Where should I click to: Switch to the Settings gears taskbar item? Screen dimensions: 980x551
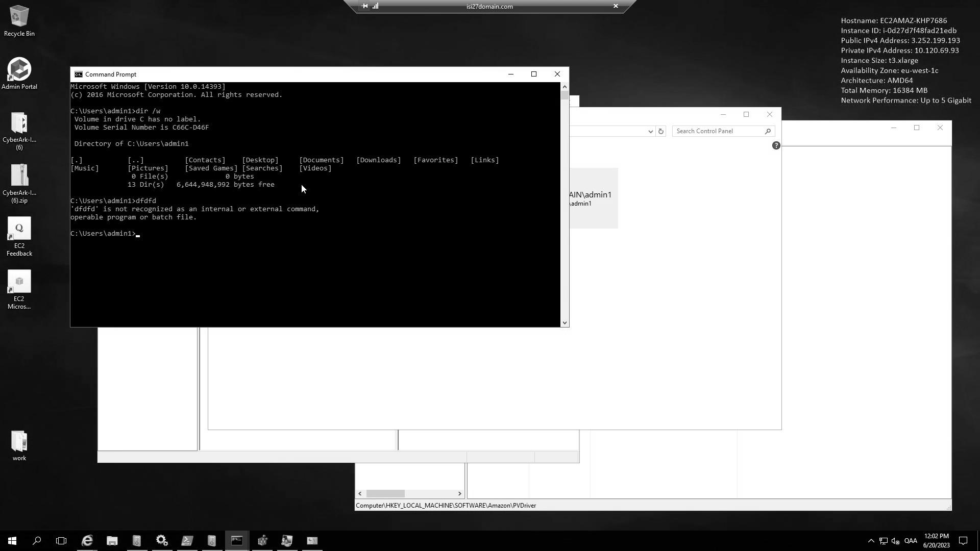click(x=162, y=541)
